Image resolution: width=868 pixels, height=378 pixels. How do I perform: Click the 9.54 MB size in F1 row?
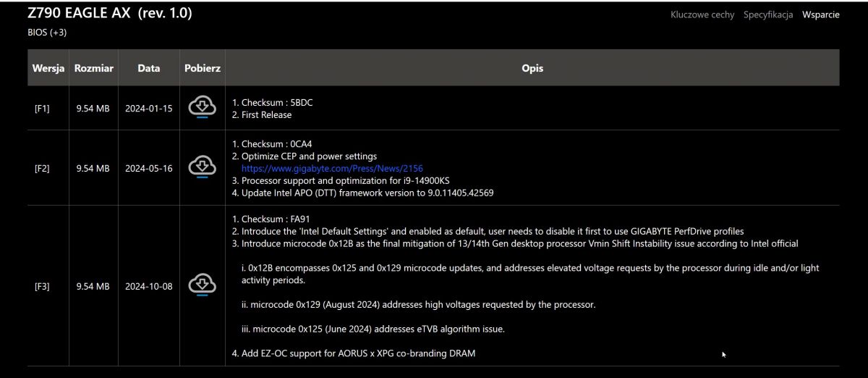[x=93, y=109]
